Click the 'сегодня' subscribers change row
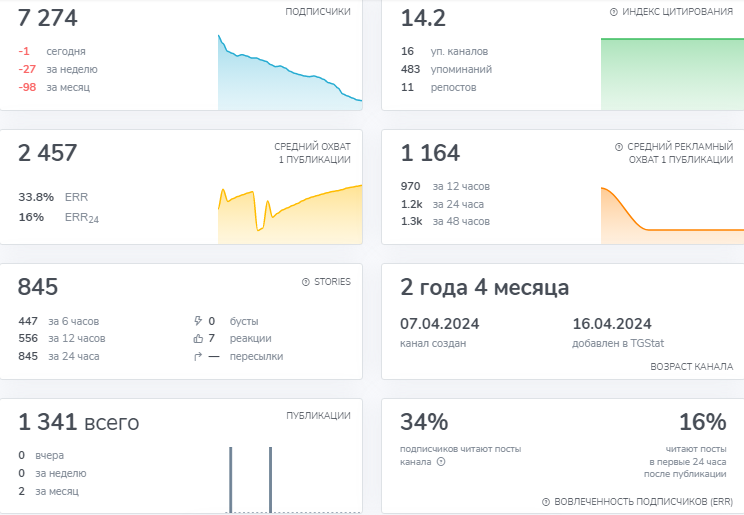The height and width of the screenshot is (515, 744). click(52, 51)
